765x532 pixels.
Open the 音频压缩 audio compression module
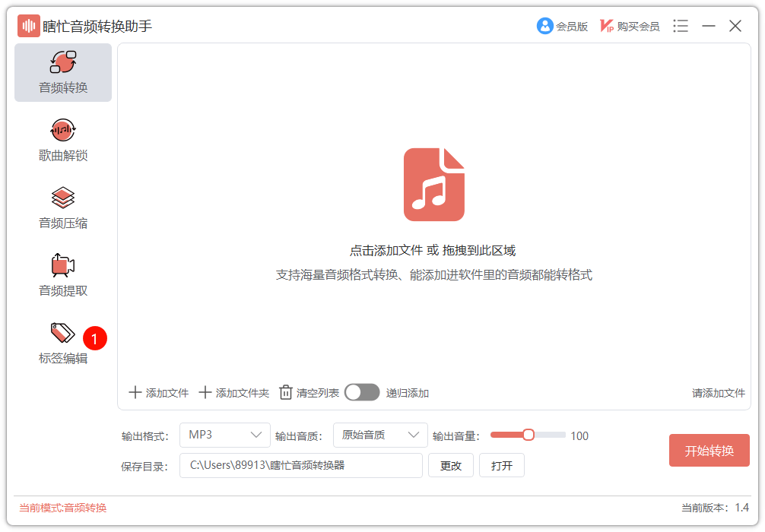pos(63,208)
